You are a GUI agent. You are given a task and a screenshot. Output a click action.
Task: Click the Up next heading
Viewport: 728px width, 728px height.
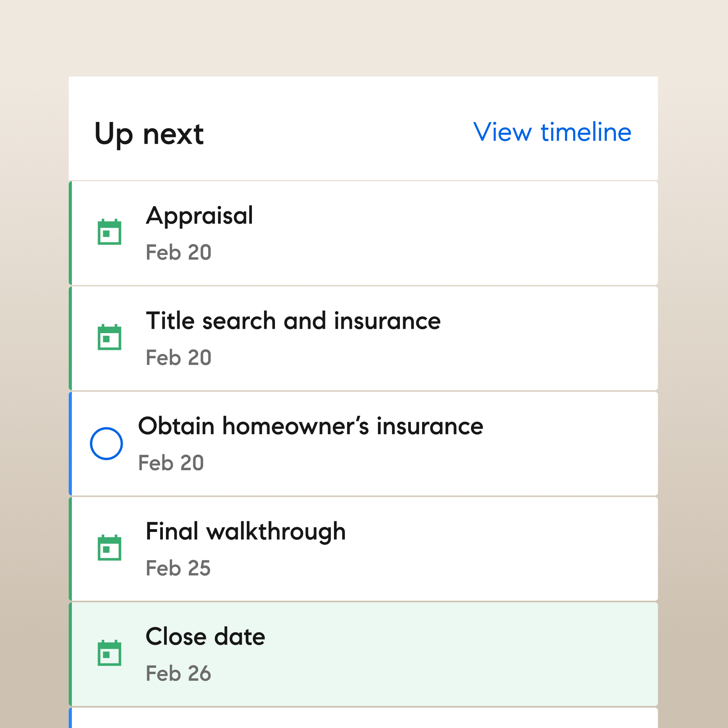(x=149, y=134)
